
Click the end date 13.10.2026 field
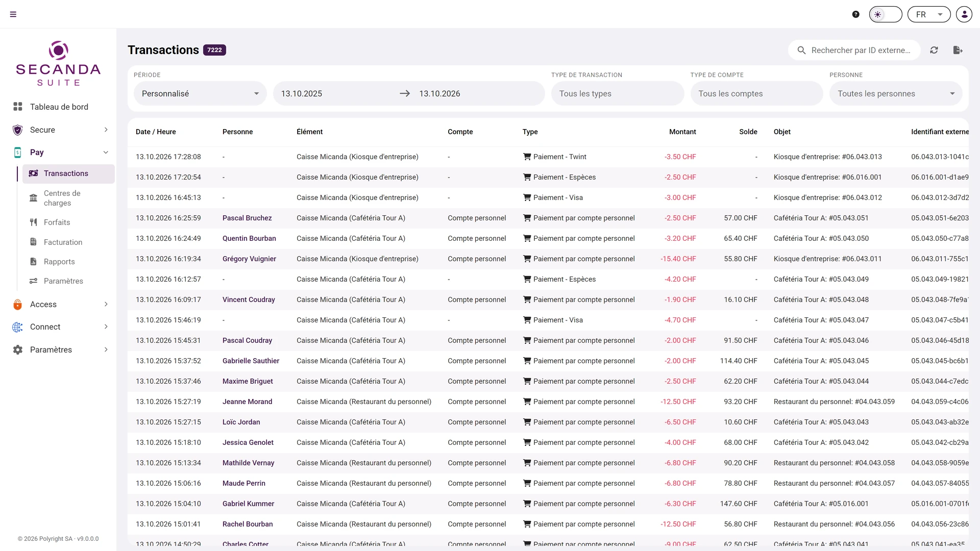[x=477, y=93]
